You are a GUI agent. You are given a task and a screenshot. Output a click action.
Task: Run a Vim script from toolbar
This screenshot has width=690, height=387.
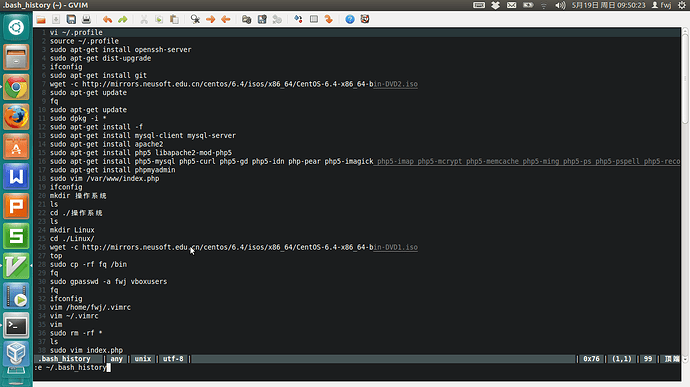pyautogui.click(x=277, y=19)
